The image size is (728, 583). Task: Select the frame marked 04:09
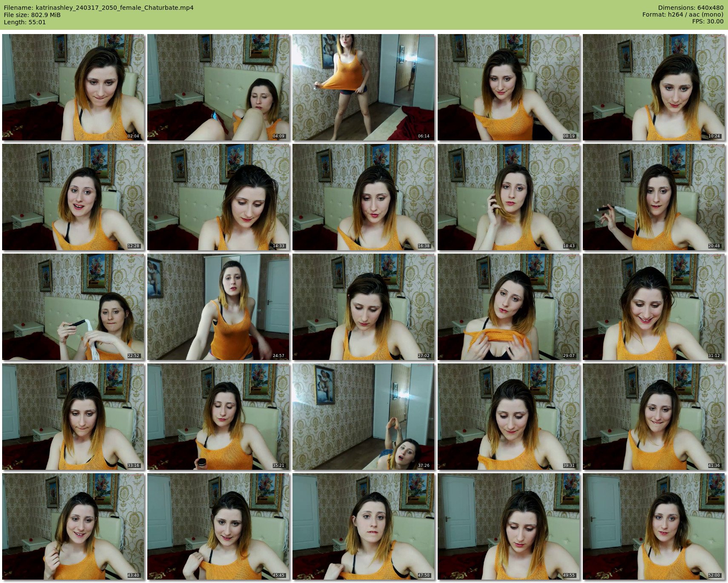[x=218, y=87]
